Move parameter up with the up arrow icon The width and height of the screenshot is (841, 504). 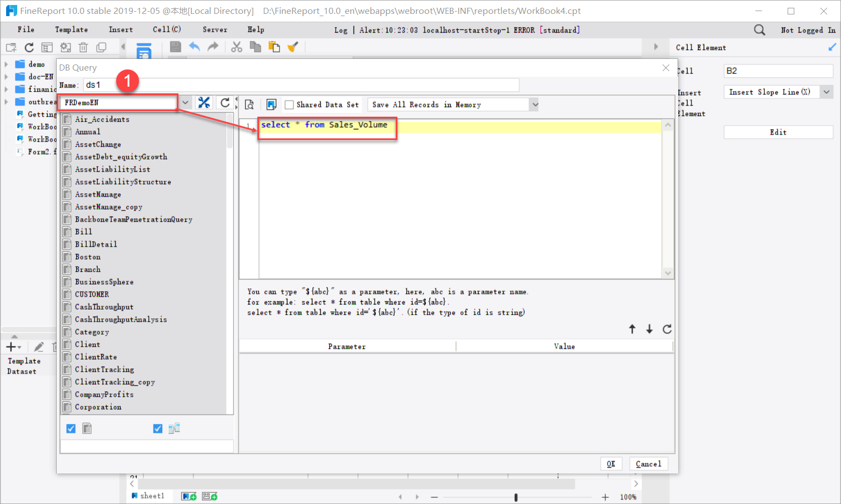632,329
